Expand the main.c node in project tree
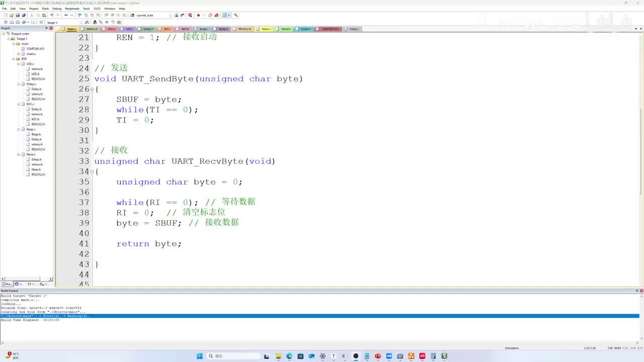The width and height of the screenshot is (644, 362). [x=19, y=54]
